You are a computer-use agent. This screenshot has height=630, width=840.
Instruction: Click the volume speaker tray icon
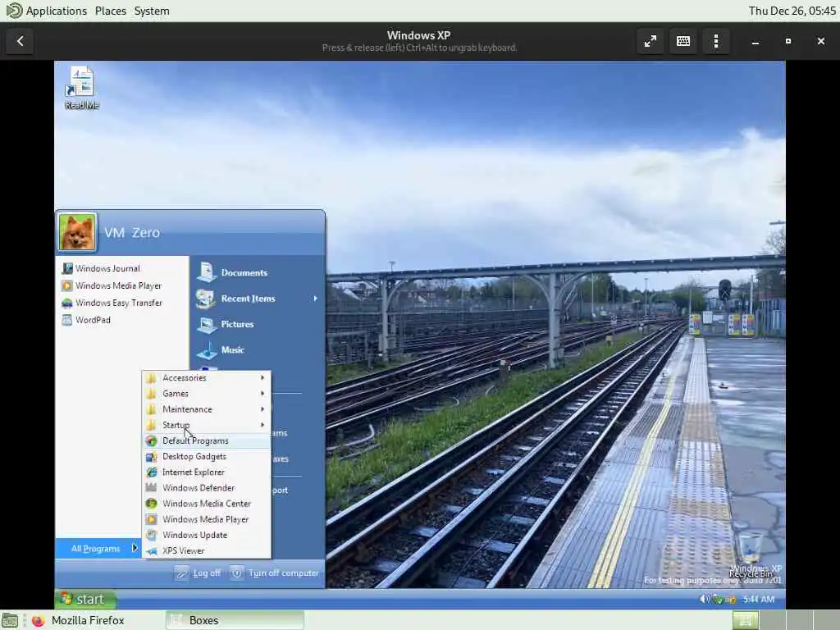[x=705, y=599]
